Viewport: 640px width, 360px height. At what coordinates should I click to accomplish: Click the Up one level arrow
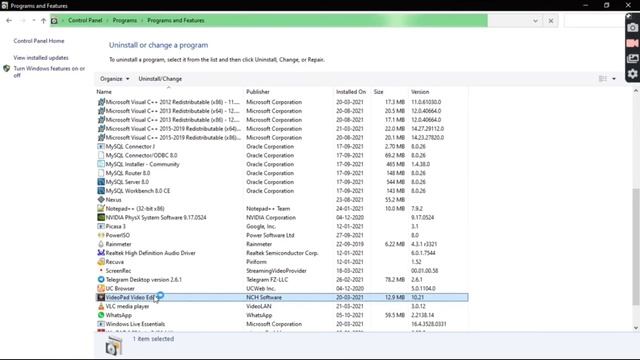(43, 20)
